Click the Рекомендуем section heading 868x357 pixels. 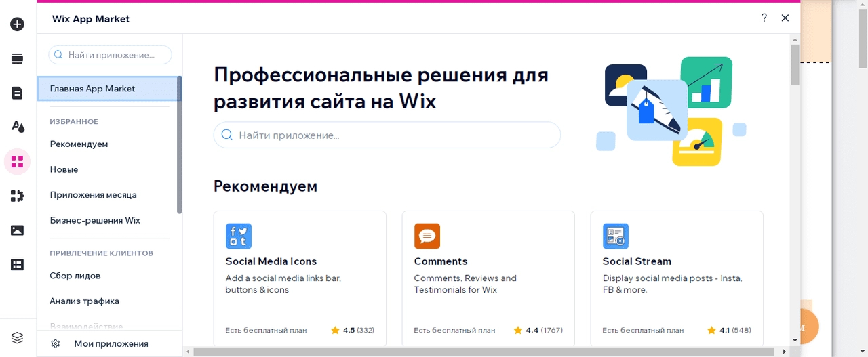[x=265, y=186]
